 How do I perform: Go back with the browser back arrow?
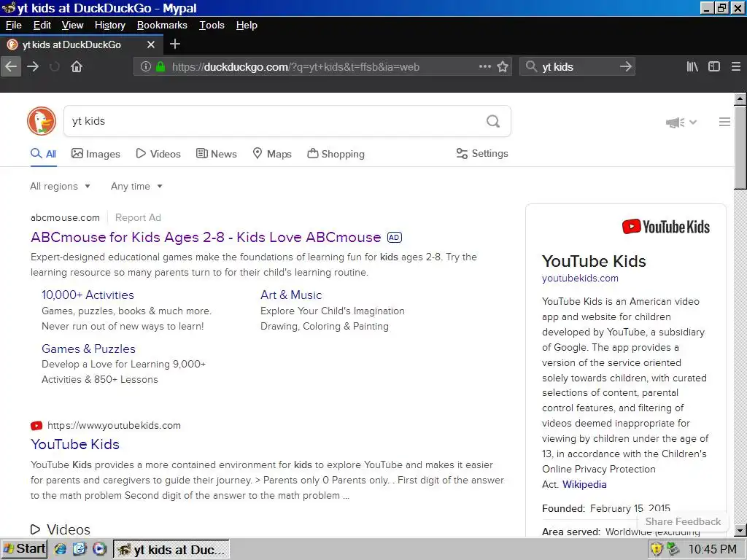click(x=11, y=66)
